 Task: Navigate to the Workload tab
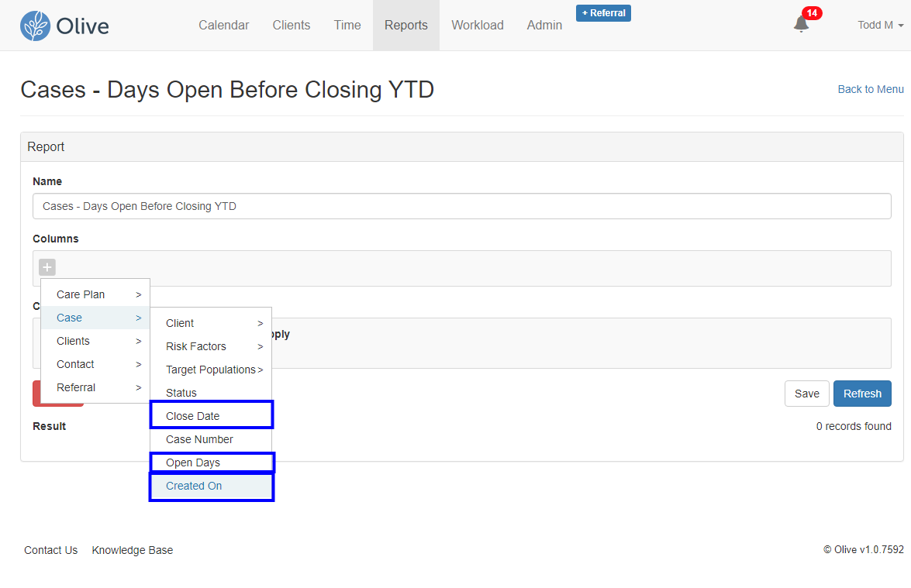(x=478, y=25)
